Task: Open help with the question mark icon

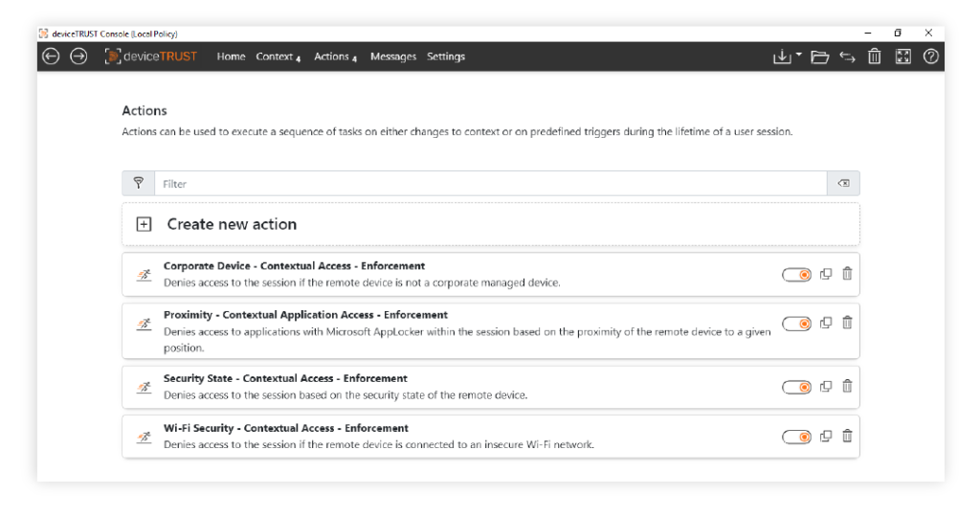Action: [x=930, y=56]
